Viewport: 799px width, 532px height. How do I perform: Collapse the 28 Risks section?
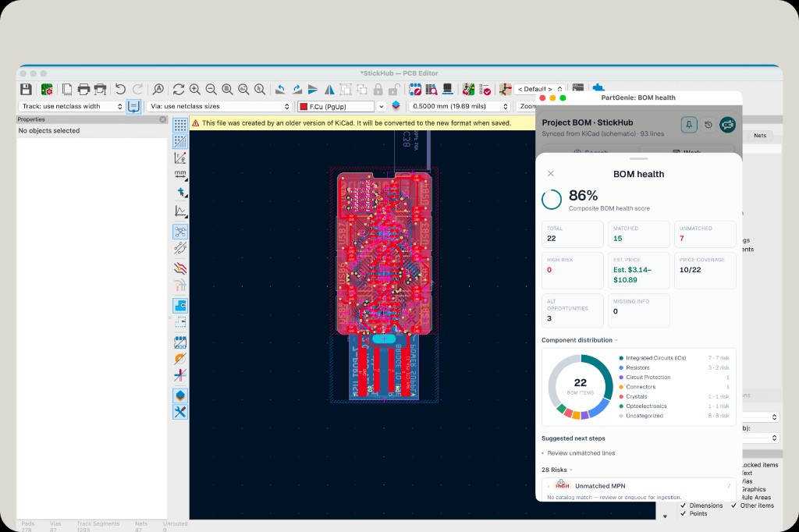pyautogui.click(x=557, y=470)
